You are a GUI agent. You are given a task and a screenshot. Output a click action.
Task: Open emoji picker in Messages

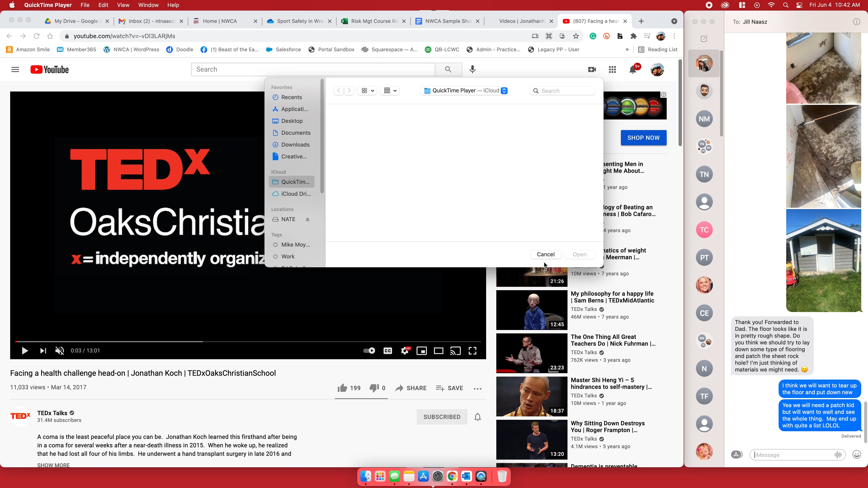[857, 455]
